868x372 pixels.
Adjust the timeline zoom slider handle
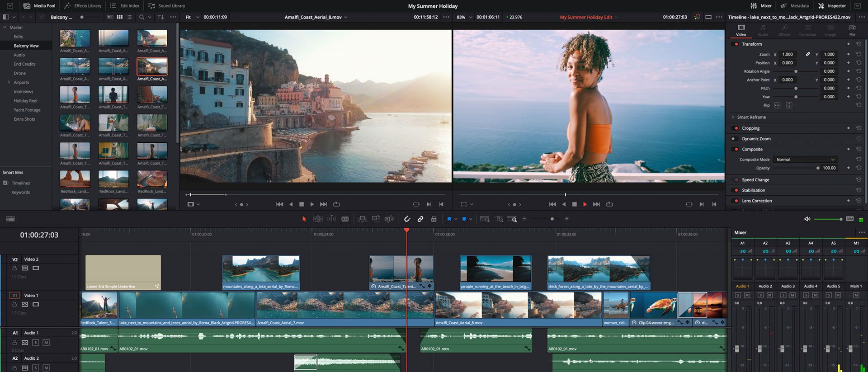click(x=552, y=219)
